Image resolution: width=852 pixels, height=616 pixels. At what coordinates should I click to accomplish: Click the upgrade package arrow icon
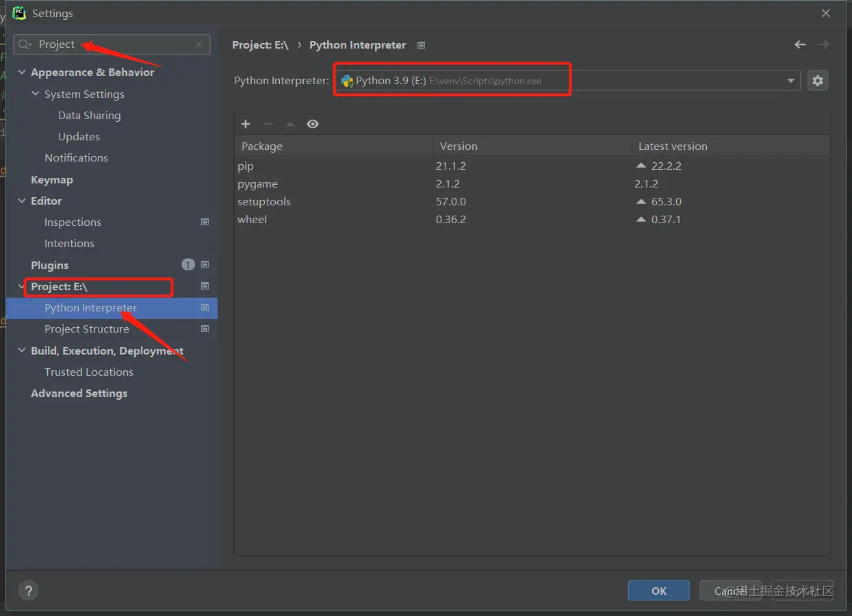click(290, 124)
